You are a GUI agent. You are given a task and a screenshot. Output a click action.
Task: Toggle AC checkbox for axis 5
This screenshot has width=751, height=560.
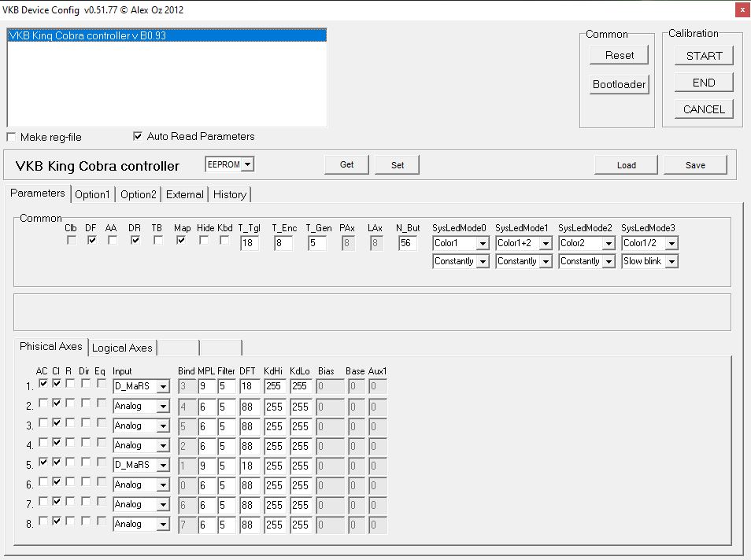click(43, 462)
